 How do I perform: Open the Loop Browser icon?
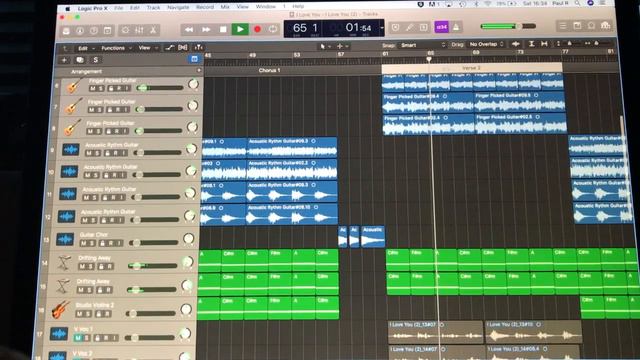pos(591,26)
